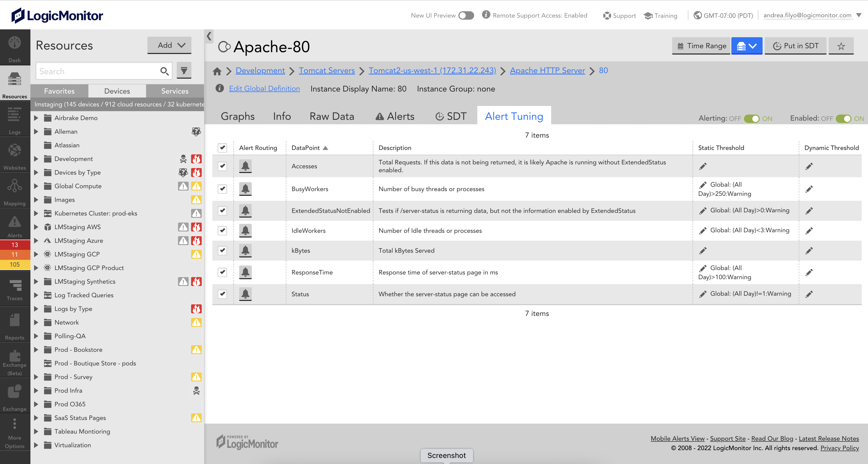Open the user account dropdown arrow

coord(859,15)
